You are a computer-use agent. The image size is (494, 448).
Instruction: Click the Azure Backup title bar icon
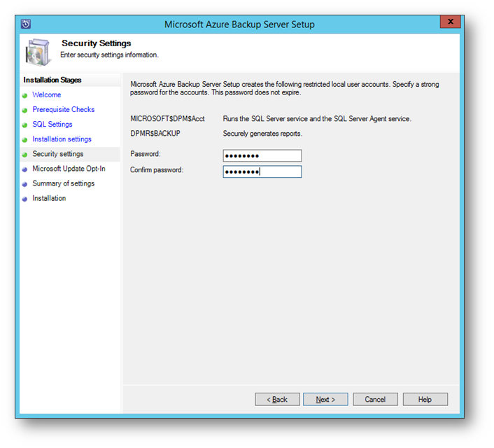[26, 24]
